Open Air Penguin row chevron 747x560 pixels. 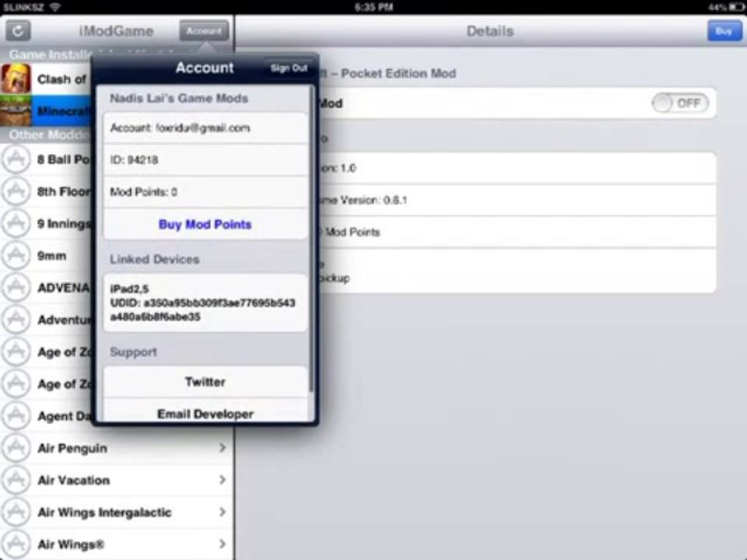(x=222, y=448)
